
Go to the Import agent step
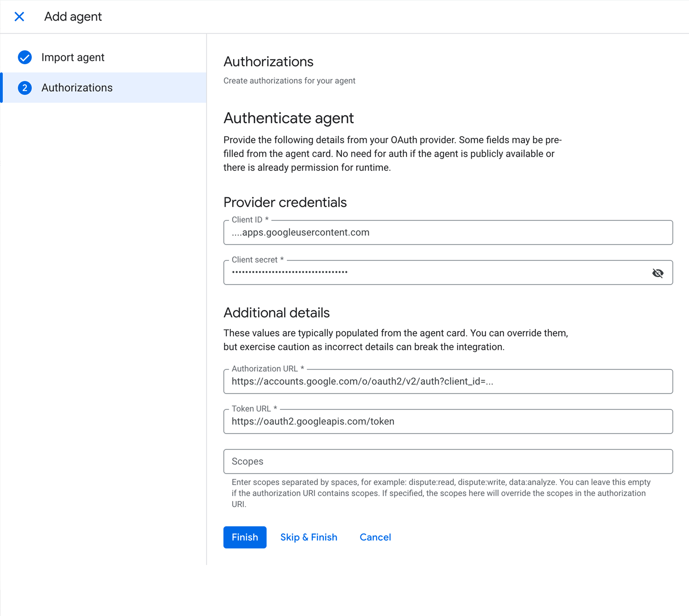(73, 57)
